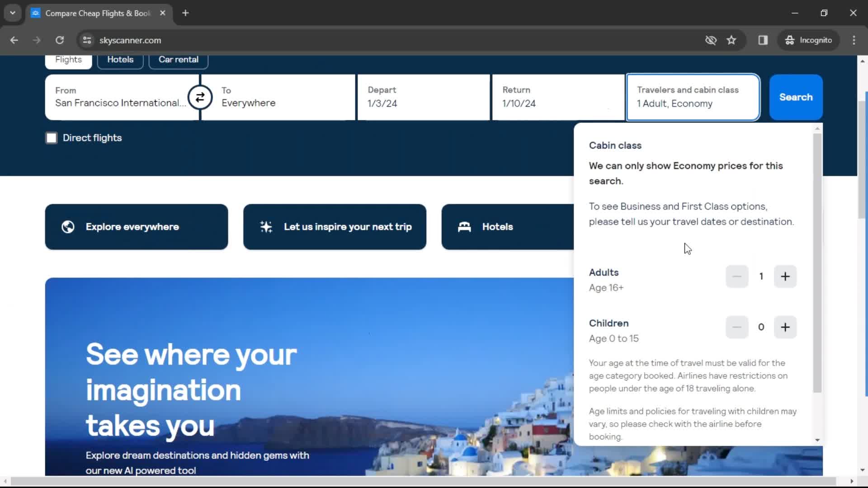Click the Search button
868x488 pixels.
coord(795,97)
